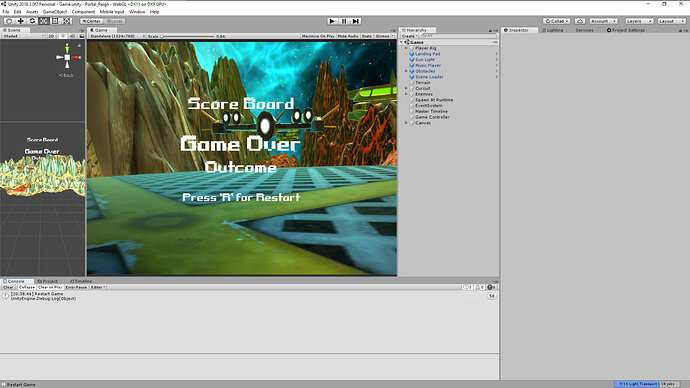The width and height of the screenshot is (690, 388).
Task: Toggle Console Collapse option
Action: (27, 287)
